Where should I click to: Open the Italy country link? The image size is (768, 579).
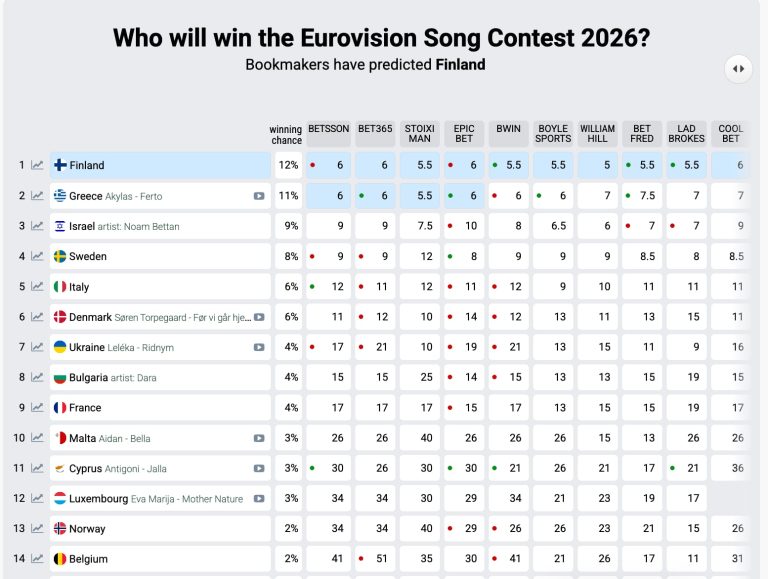click(x=79, y=287)
